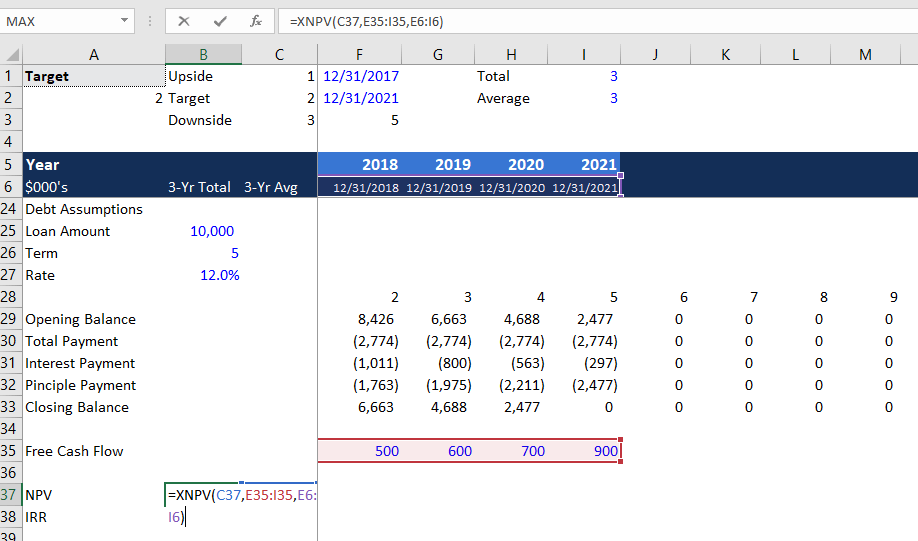This screenshot has height=541, width=918.
Task: Click the 2018 year header cell
Action: point(379,164)
